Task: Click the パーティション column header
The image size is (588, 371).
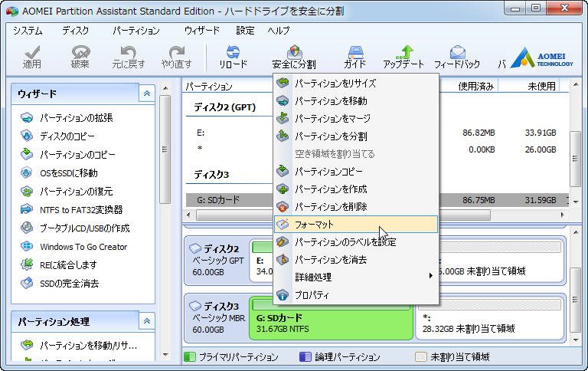Action: [x=209, y=87]
